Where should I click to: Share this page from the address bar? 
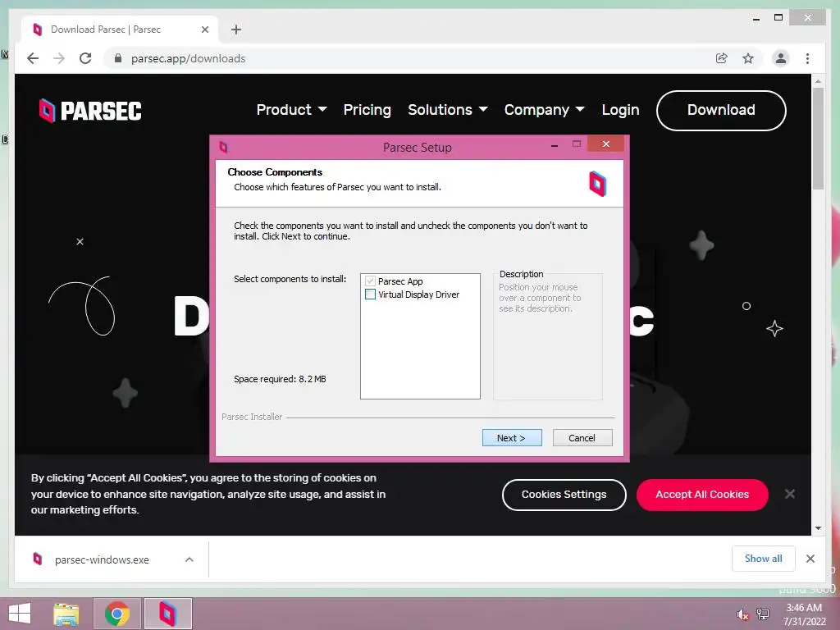point(722,58)
